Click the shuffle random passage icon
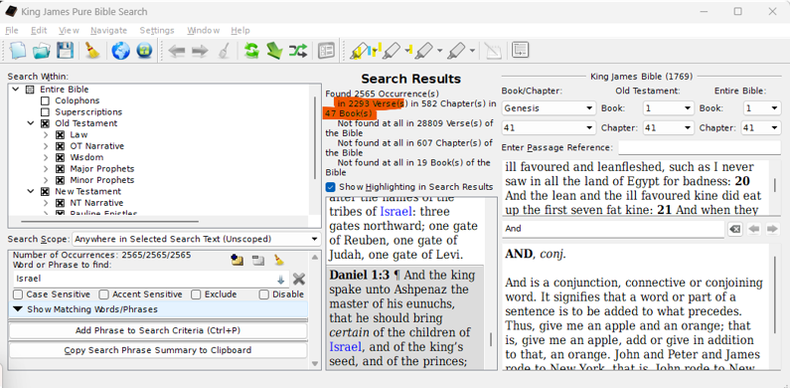This screenshot has width=790, height=388. coord(298,51)
